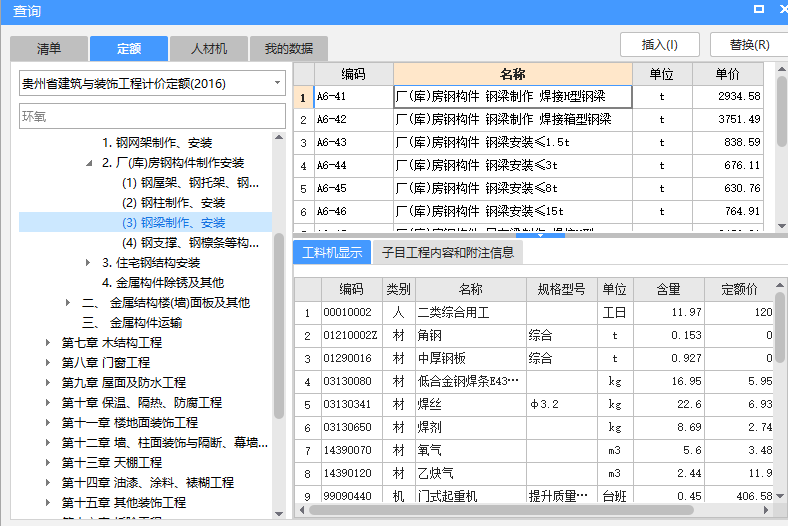Expand 第十三章 天棚工程
This screenshot has width=788, height=526.
(x=48, y=462)
